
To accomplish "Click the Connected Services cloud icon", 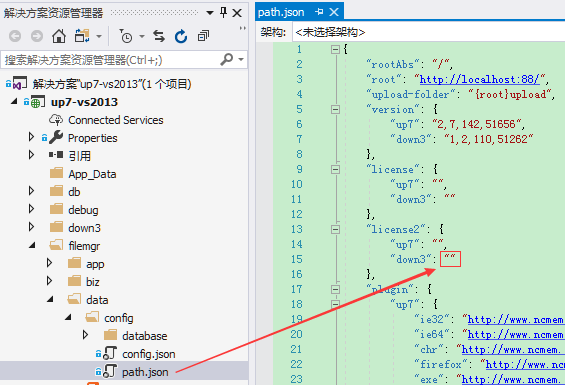I will pyautogui.click(x=56, y=120).
